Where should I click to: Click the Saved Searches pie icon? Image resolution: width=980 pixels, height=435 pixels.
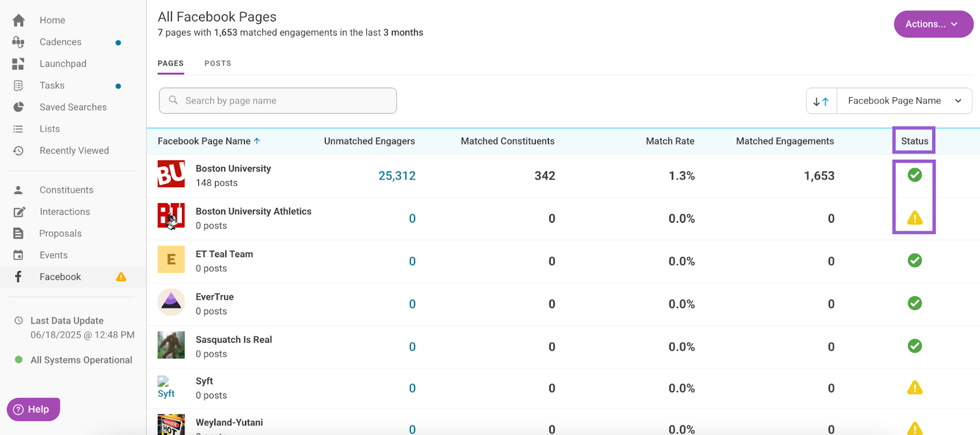[18, 107]
